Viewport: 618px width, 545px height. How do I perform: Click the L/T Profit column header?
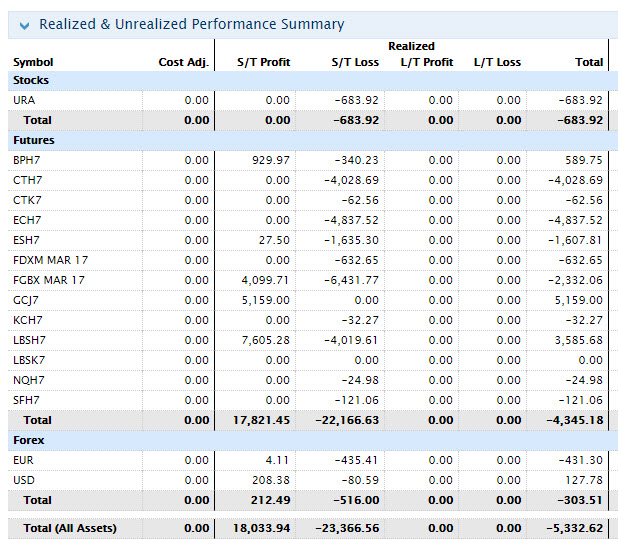(x=427, y=62)
